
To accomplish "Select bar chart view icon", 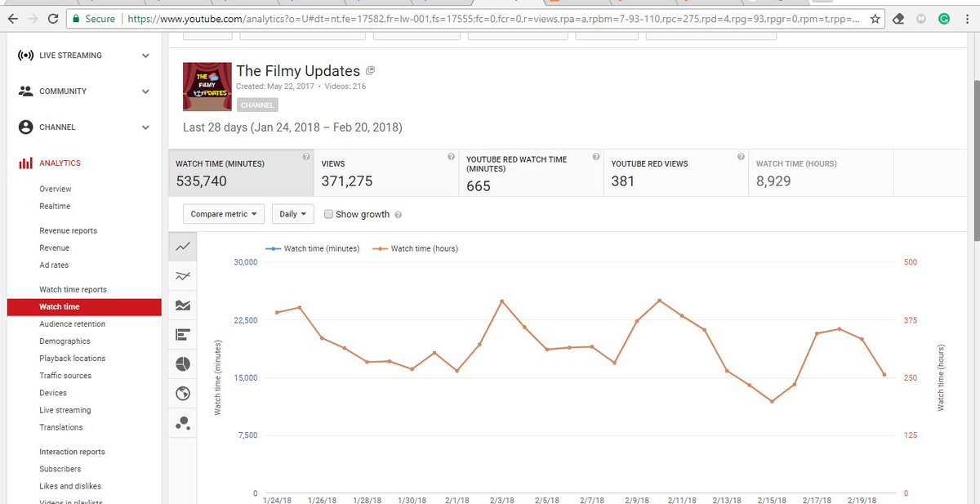I will coord(183,335).
